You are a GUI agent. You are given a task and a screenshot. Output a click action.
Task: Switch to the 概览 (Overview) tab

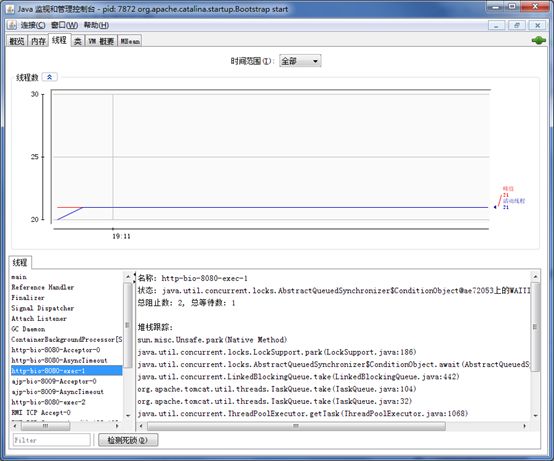[17, 41]
